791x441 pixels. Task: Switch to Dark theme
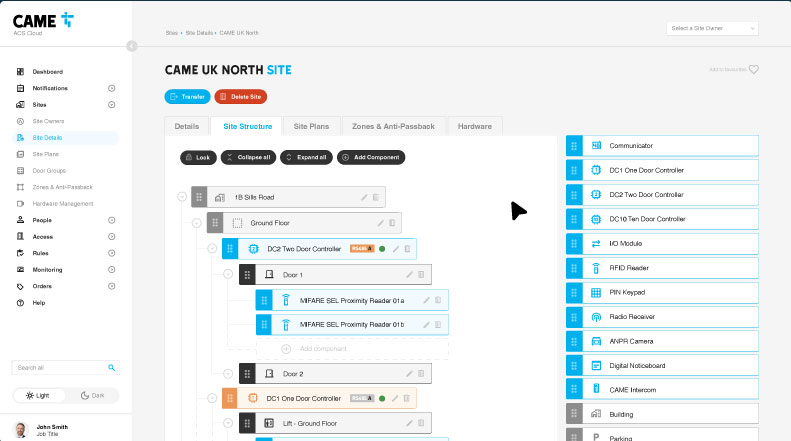tap(92, 395)
